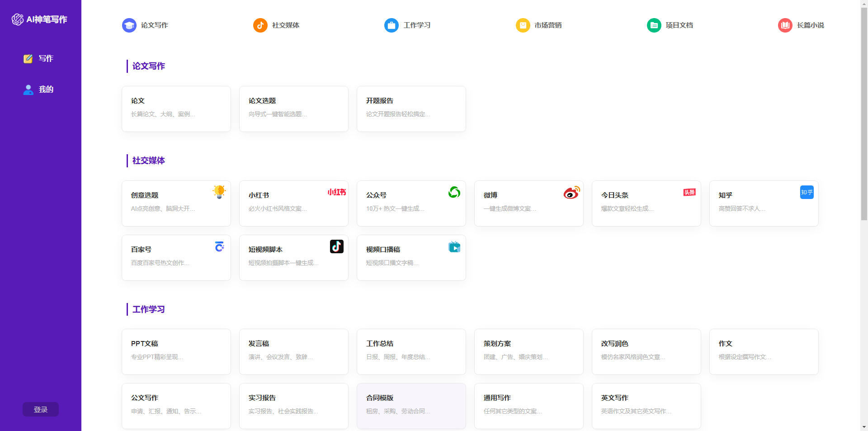Select the 百家号 card title
This screenshot has height=431, width=868.
(x=141, y=250)
